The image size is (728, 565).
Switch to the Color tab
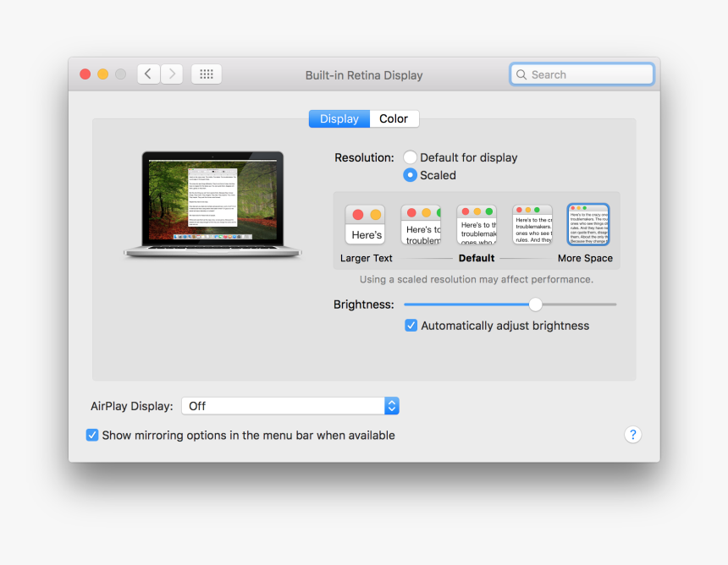[394, 118]
